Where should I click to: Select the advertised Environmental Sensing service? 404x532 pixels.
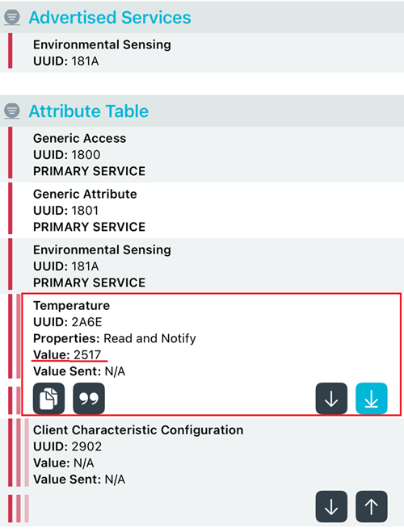click(x=202, y=52)
